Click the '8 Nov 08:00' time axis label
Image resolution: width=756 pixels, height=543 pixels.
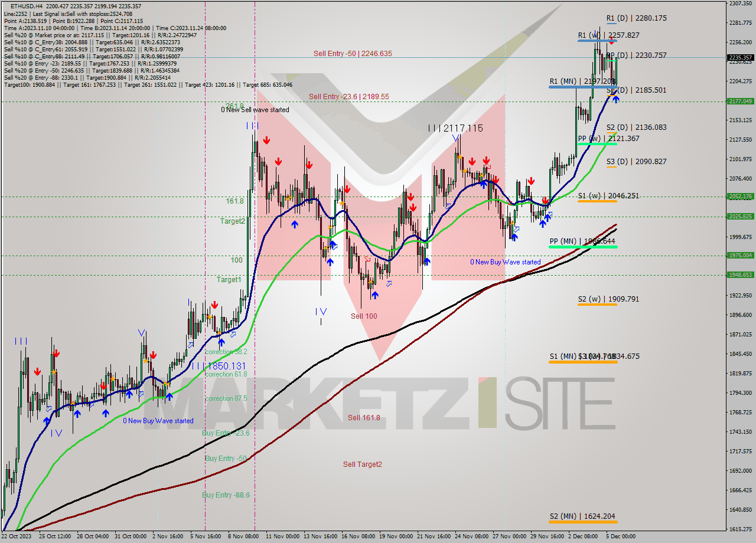pos(243,537)
